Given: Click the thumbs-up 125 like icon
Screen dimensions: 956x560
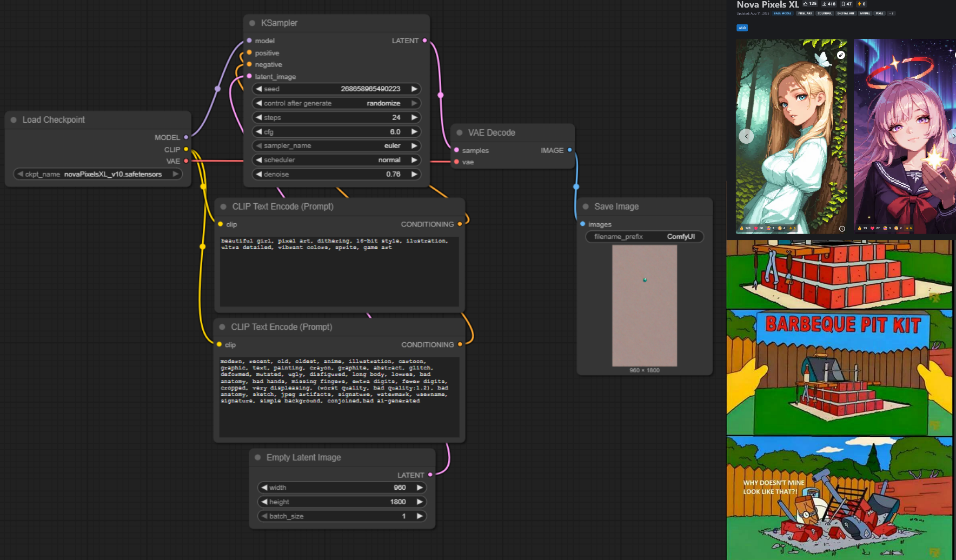Looking at the screenshot, I should 805,4.
